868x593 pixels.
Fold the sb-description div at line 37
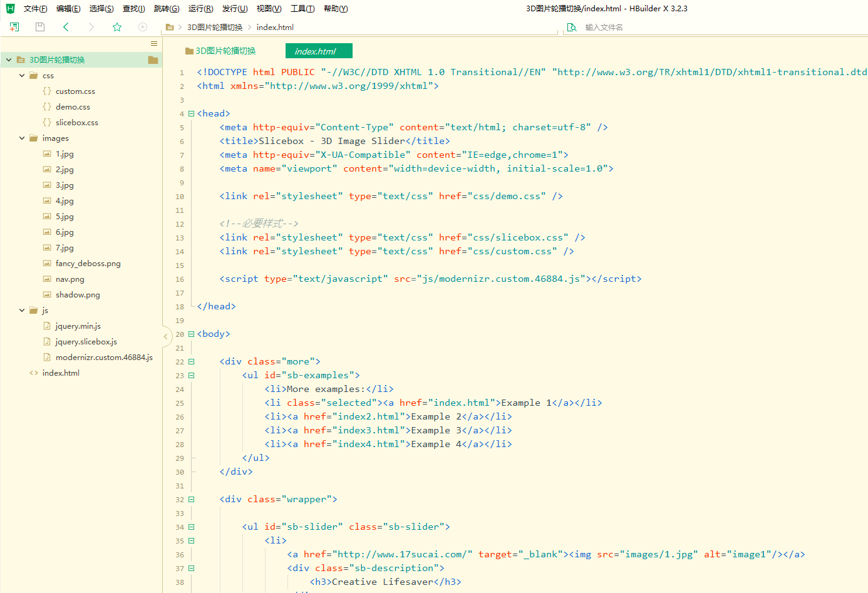[x=192, y=568]
